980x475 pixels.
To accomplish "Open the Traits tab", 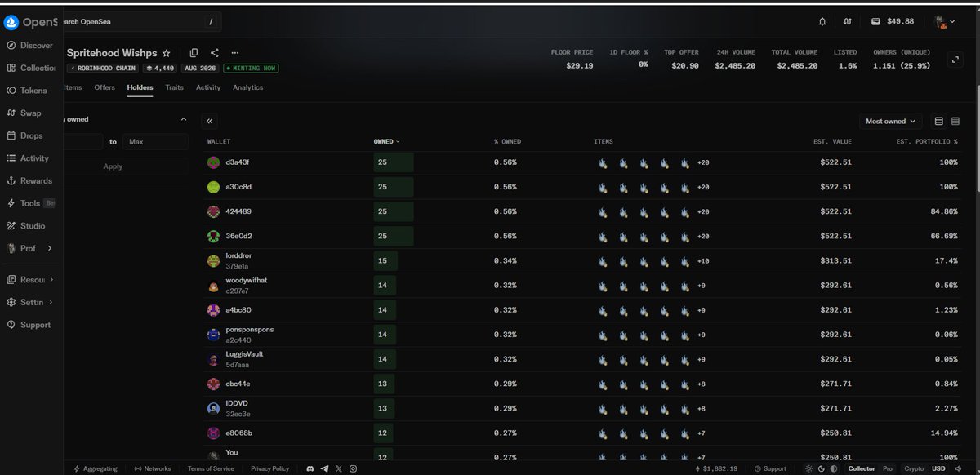I will (174, 87).
